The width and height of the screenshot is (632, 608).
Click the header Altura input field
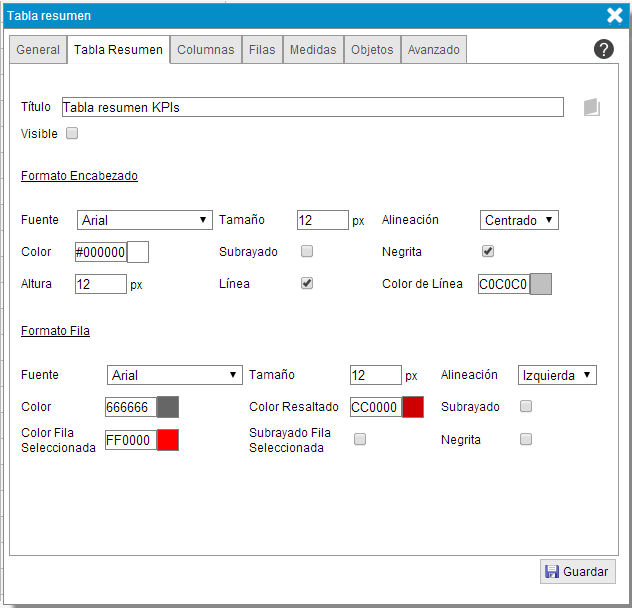pos(100,284)
